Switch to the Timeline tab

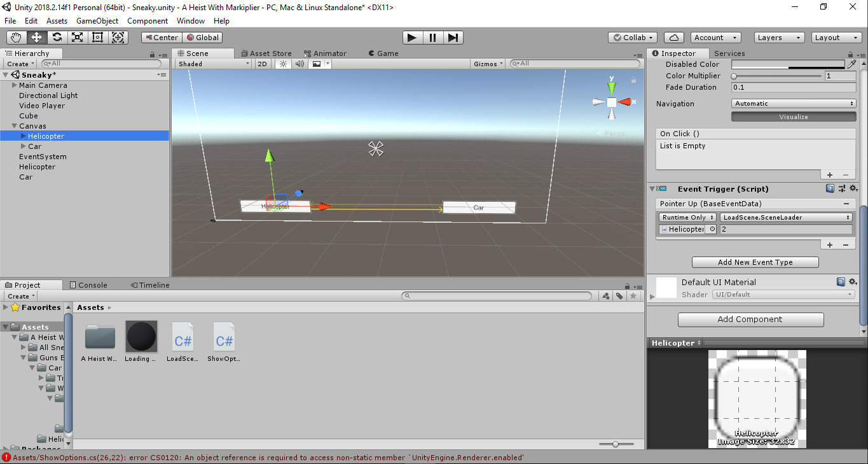pos(150,285)
